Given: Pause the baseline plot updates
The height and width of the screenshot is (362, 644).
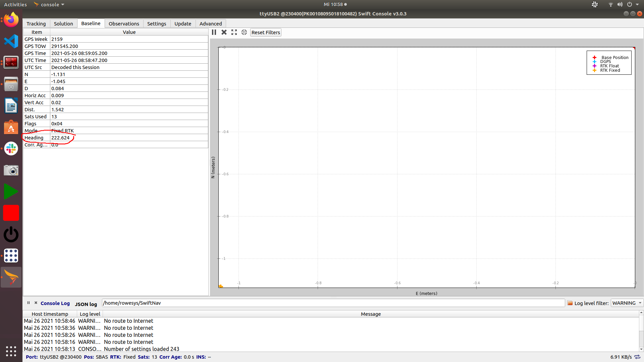Looking at the screenshot, I should pos(214,32).
